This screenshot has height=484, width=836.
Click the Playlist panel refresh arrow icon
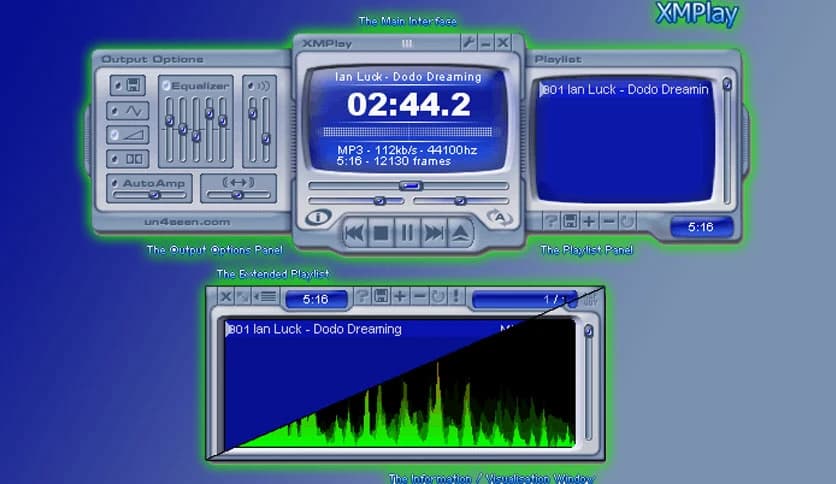pyautogui.click(x=628, y=221)
